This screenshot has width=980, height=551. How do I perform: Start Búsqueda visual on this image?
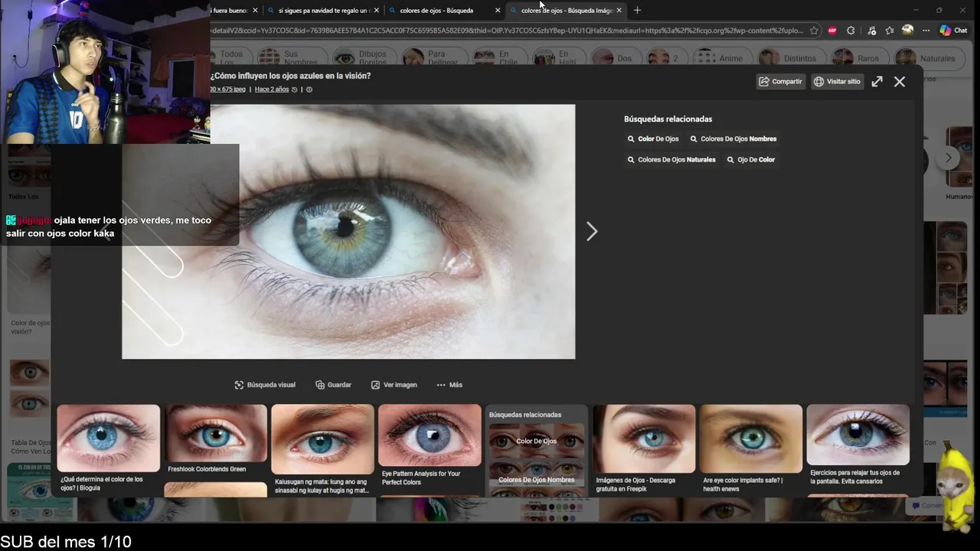point(265,385)
